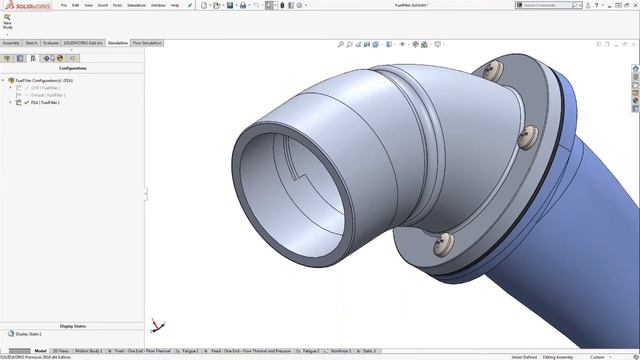
Task: Click Section View icon
Action: (x=367, y=44)
